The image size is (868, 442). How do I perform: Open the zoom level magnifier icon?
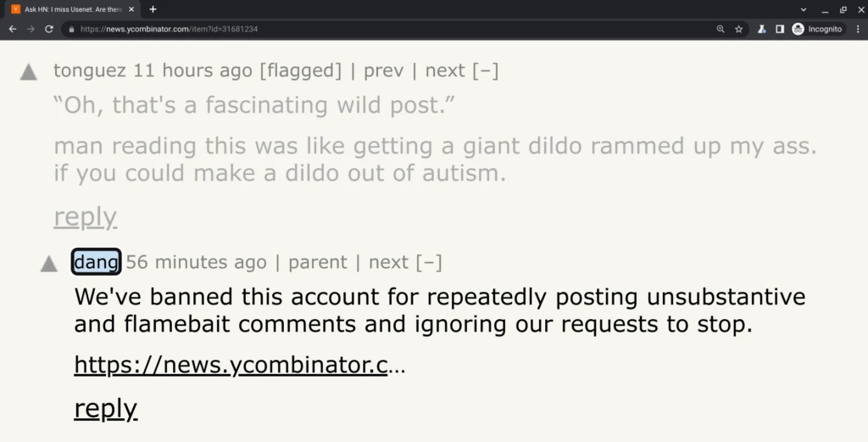click(x=721, y=29)
